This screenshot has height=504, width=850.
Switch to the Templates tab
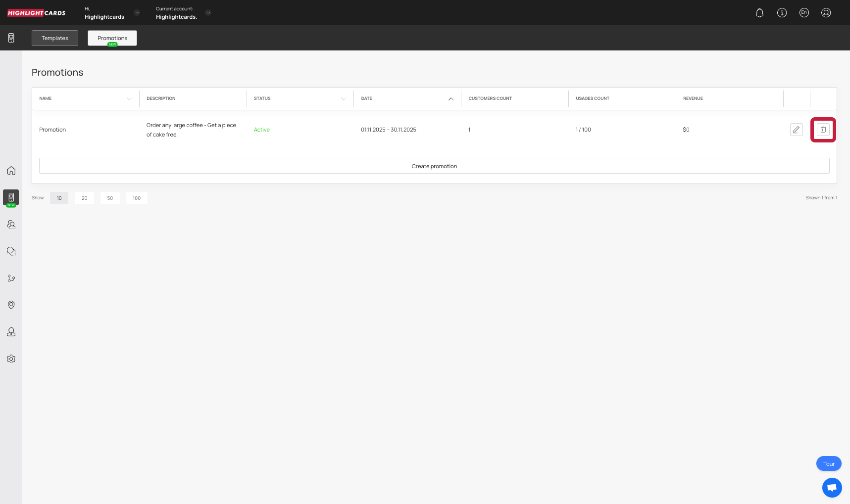pos(55,38)
